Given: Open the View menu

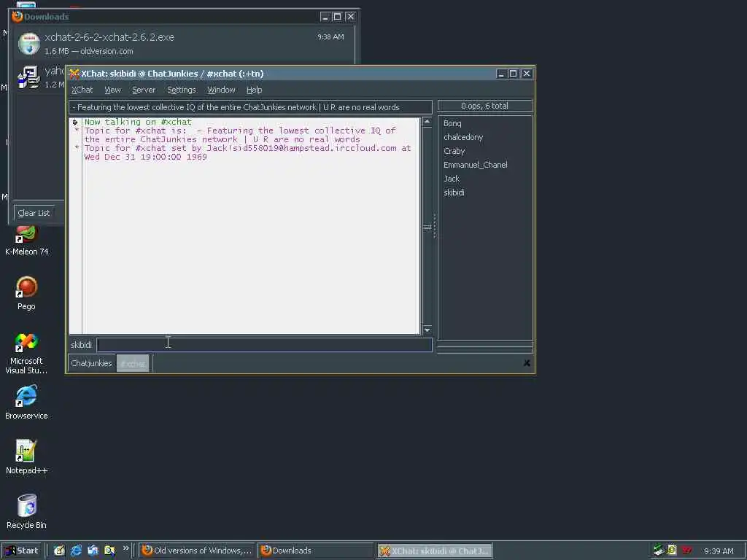Looking at the screenshot, I should pos(113,90).
